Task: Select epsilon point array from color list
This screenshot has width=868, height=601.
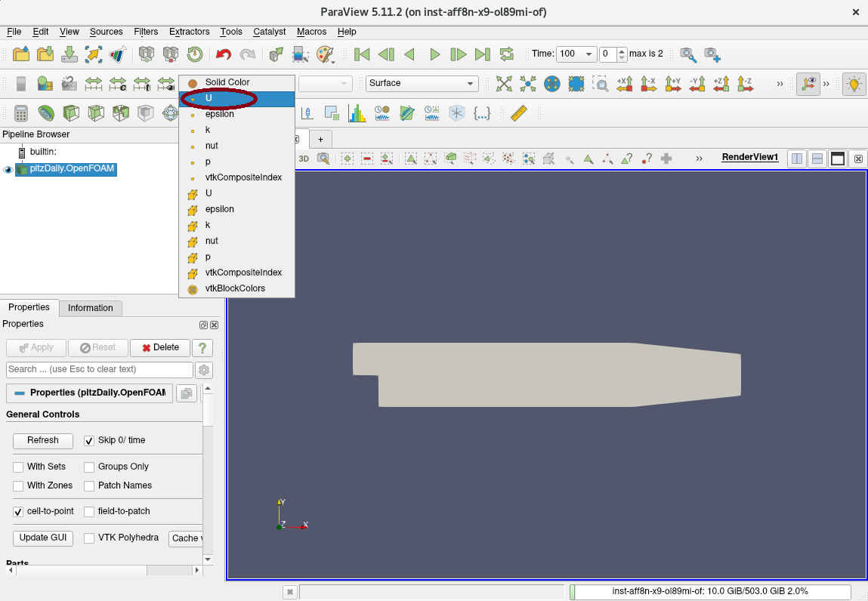Action: (x=219, y=114)
